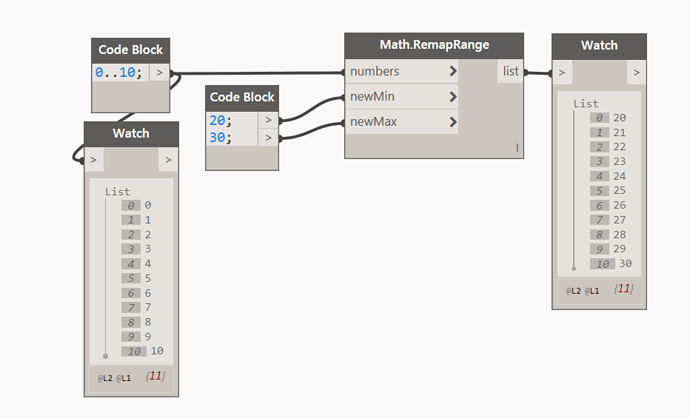Select index 7 row in left Watch list
This screenshot has height=418, width=690.
(x=137, y=308)
